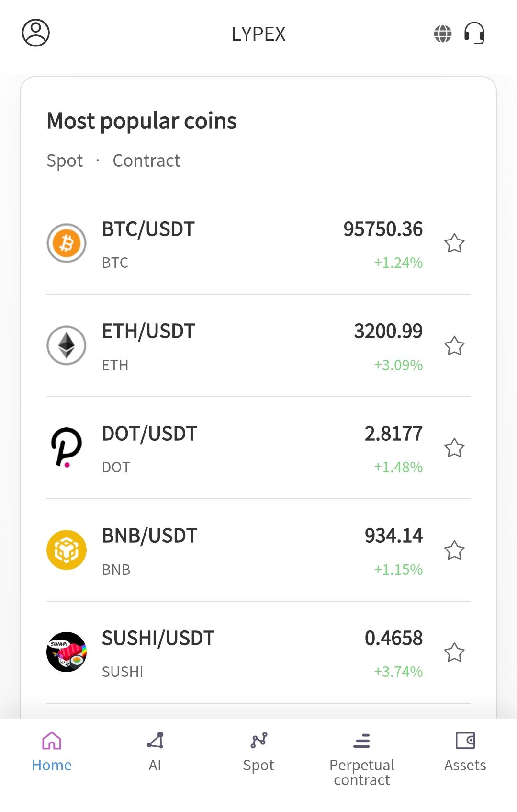Click the BNB coin logo
Viewport: 517px width, 812px height.
click(67, 550)
